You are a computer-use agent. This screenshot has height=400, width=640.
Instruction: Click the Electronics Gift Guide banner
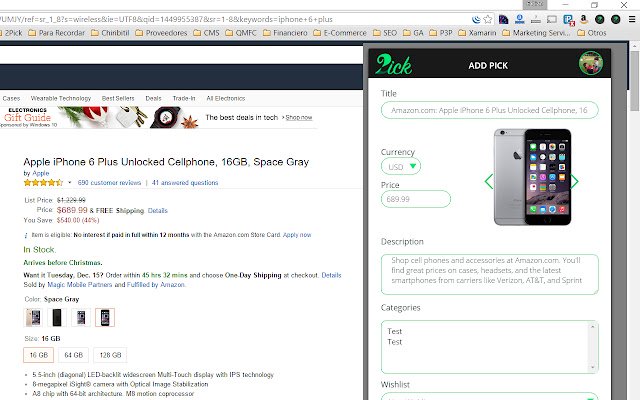pyautogui.click(x=158, y=118)
